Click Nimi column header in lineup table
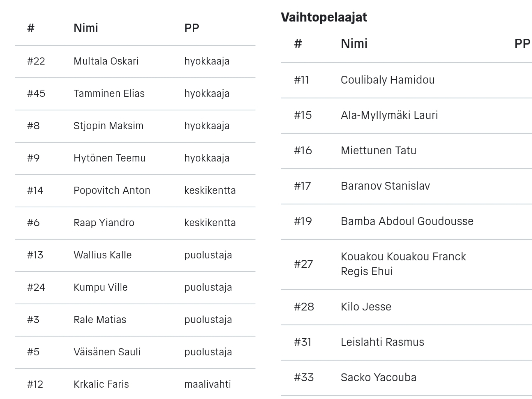The image size is (532, 399). (86, 28)
